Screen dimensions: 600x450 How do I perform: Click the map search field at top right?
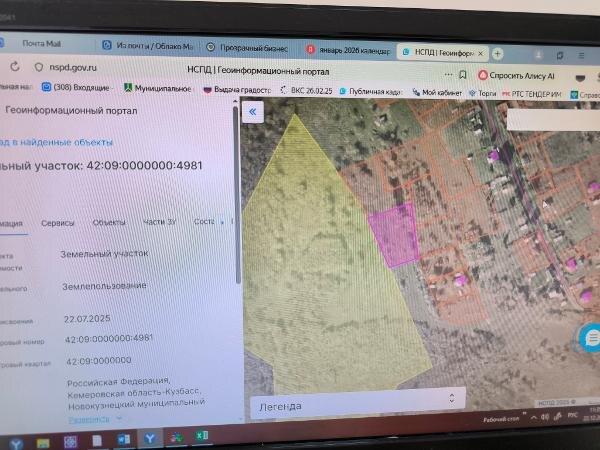[x=553, y=120]
